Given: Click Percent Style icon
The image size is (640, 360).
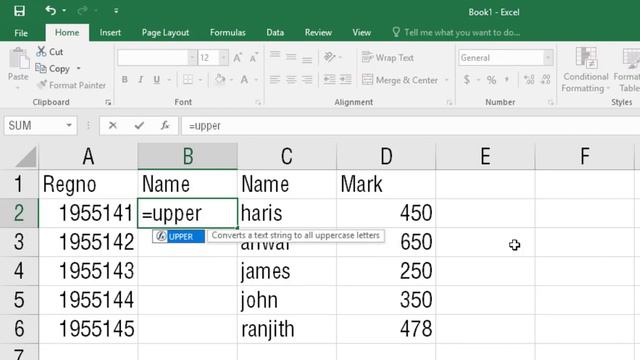Looking at the screenshot, I should point(491,80).
